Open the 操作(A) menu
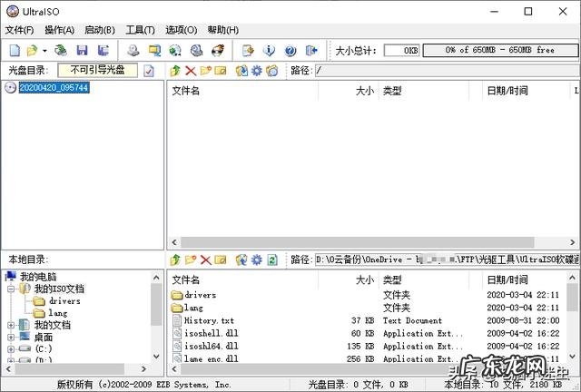581x392 pixels. (x=59, y=30)
